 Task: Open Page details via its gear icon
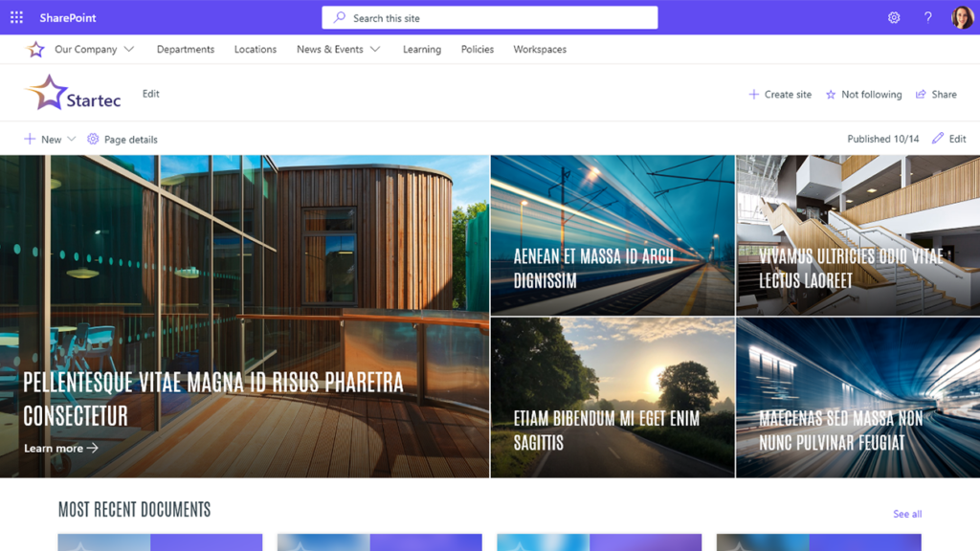pyautogui.click(x=92, y=139)
